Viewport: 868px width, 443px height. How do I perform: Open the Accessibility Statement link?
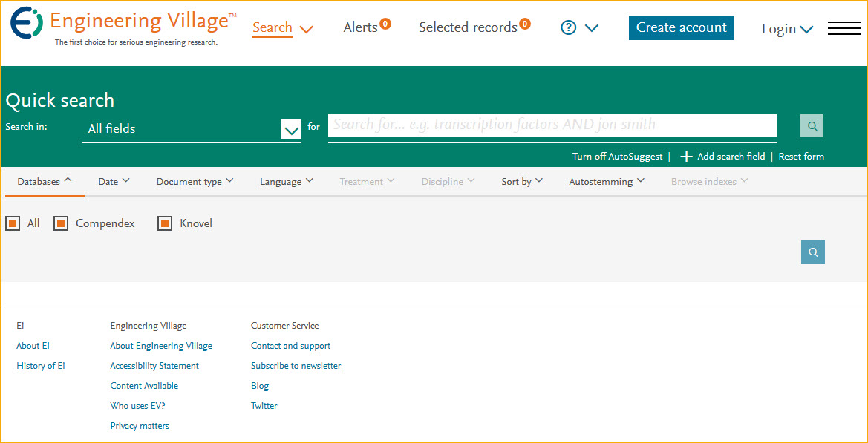coord(154,366)
